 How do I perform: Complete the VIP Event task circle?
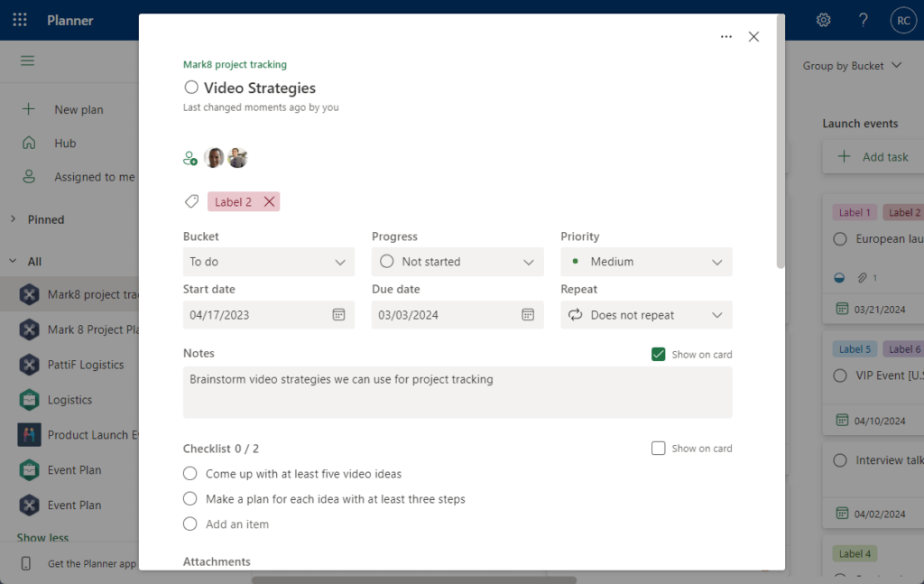point(840,375)
